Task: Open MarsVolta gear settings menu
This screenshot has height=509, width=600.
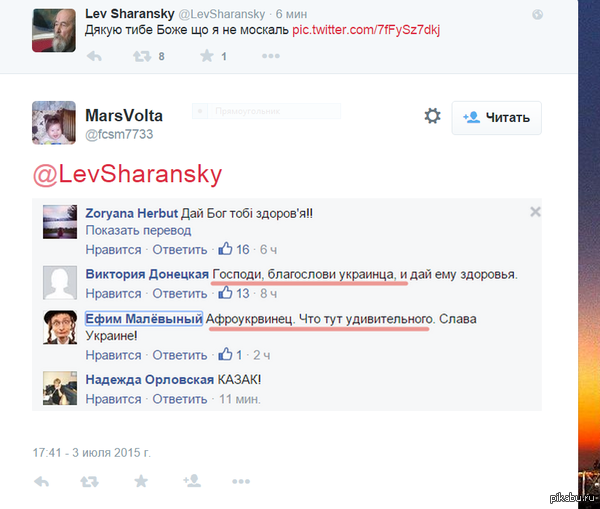Action: coord(432,116)
